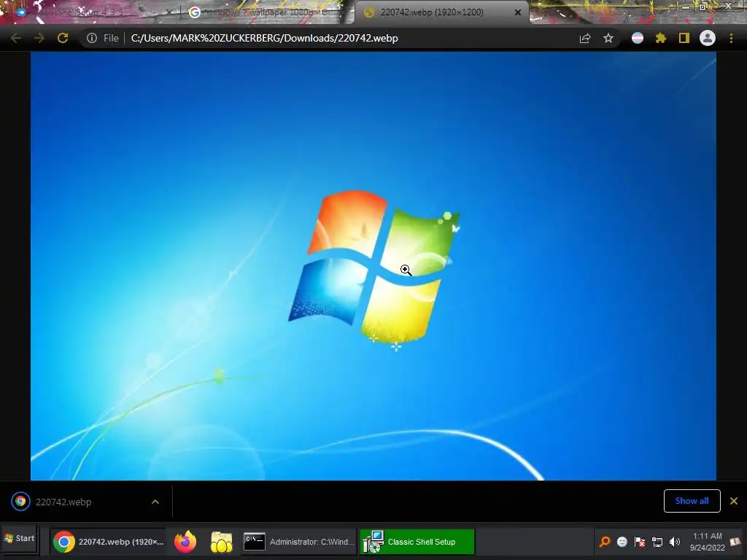Viewport: 747px width, 560px height.
Task: Open the folder icon on taskbar
Action: click(222, 542)
